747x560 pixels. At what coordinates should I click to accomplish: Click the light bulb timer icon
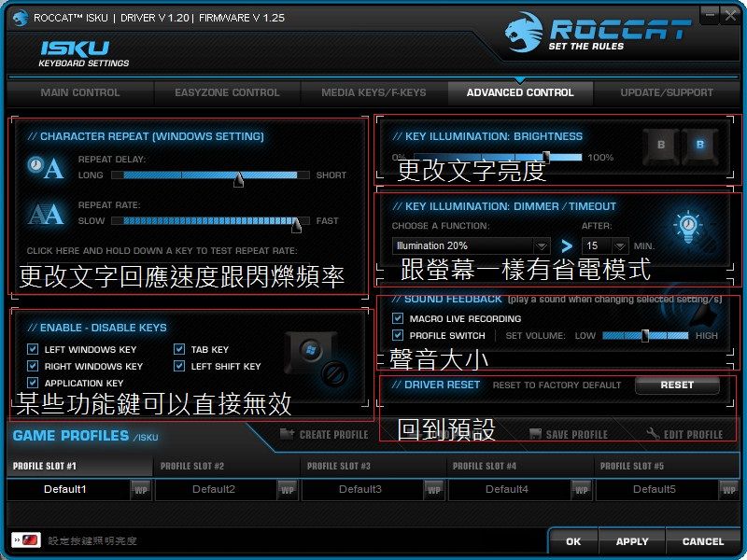click(x=688, y=227)
